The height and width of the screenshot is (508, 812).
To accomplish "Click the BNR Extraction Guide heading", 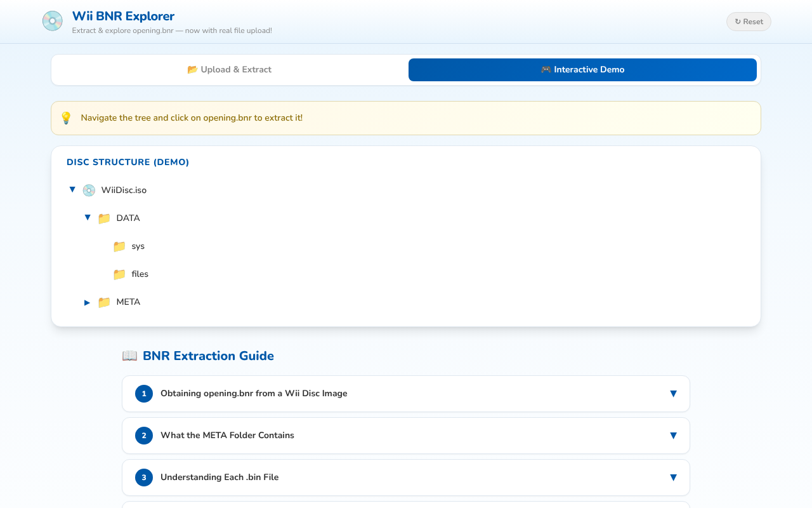I will point(208,356).
